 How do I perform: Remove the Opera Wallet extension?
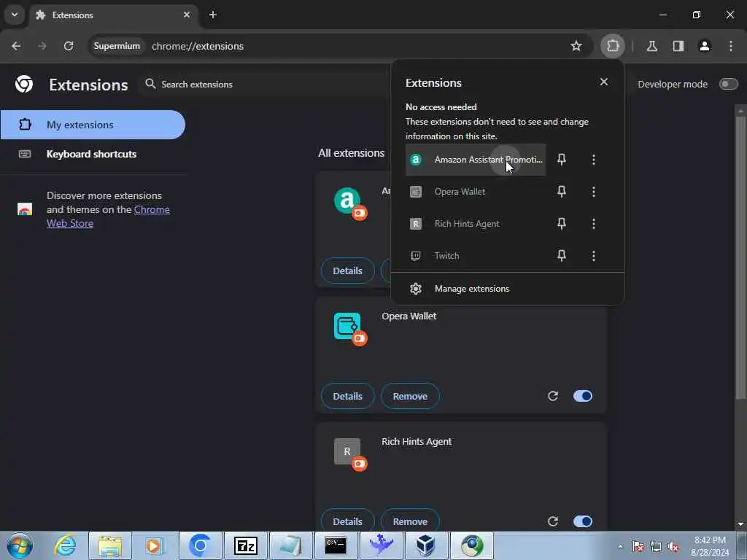point(410,396)
